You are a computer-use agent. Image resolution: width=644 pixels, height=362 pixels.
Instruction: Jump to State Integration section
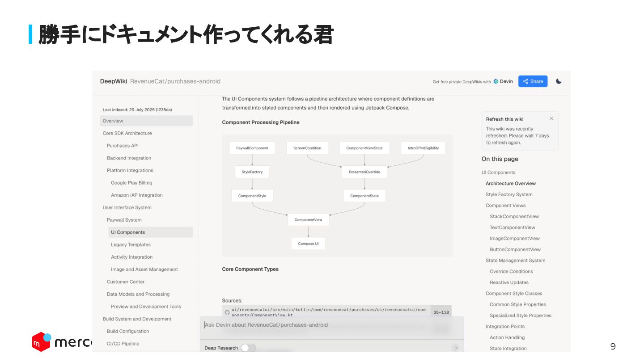point(508,349)
